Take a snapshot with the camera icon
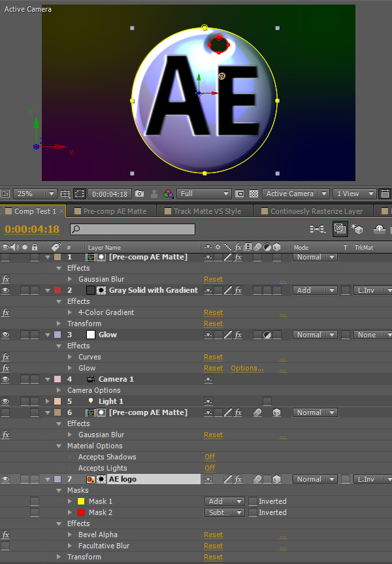 139,194
